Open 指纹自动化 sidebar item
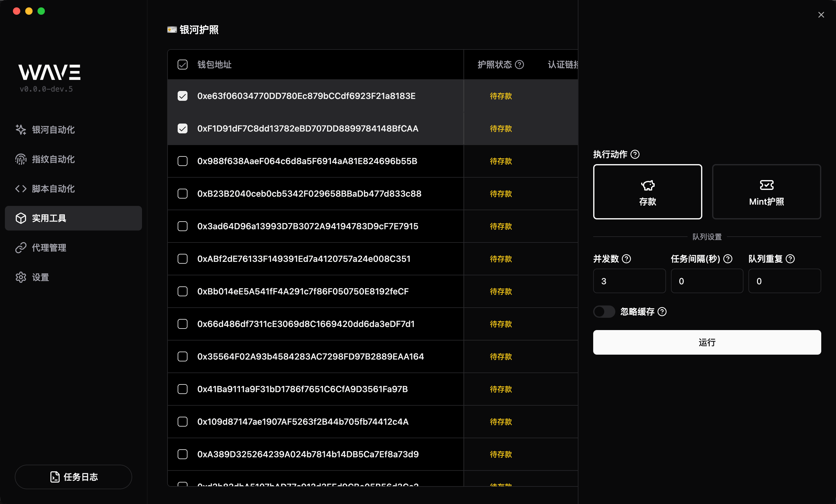This screenshot has width=836, height=504. coord(53,159)
